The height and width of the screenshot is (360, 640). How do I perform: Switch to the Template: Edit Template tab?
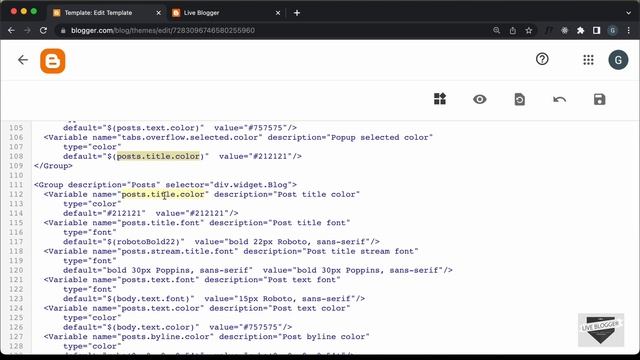click(x=98, y=13)
